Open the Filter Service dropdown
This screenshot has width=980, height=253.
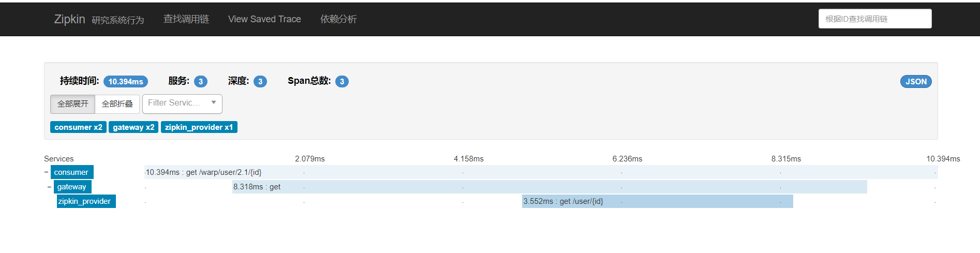point(182,103)
